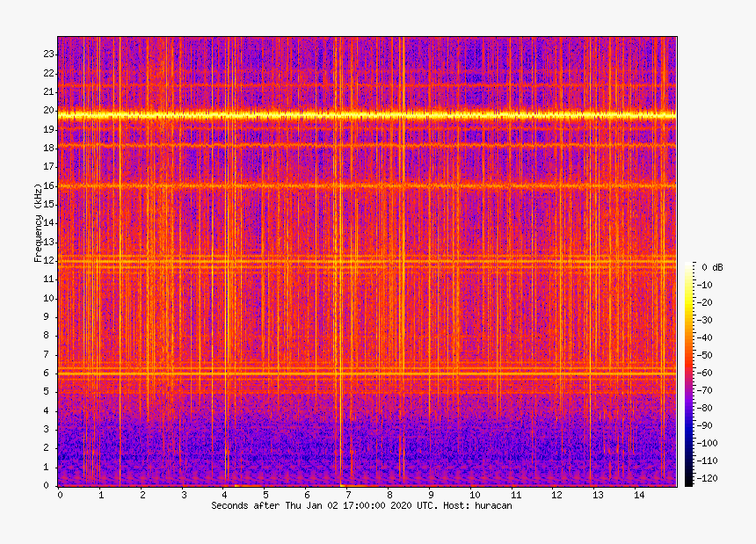Click time axis tick label '2' seconds

point(142,495)
